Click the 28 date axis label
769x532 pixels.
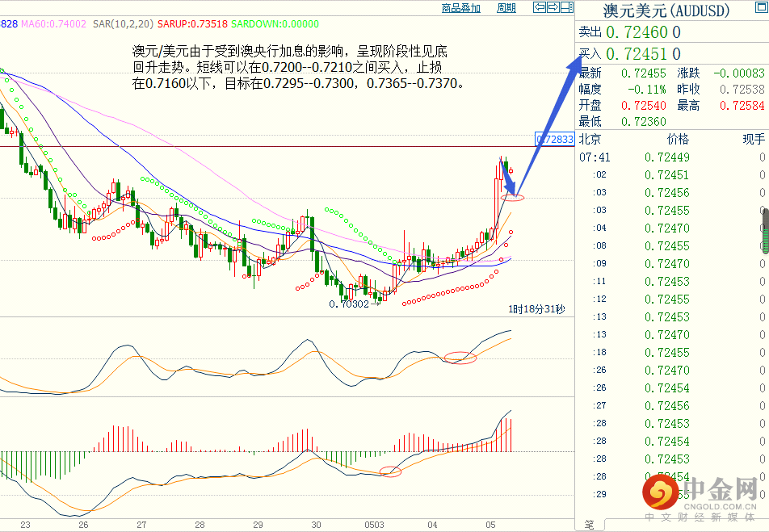click(x=200, y=525)
